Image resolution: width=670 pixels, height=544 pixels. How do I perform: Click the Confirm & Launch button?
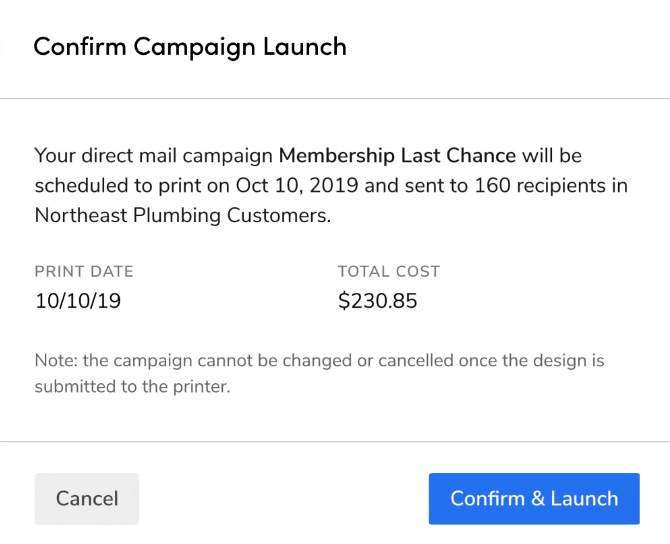(x=534, y=498)
